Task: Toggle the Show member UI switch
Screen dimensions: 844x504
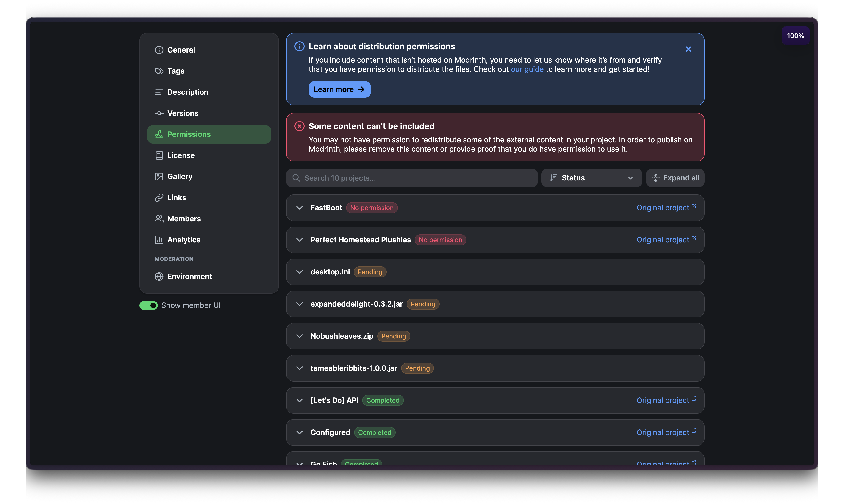Action: coord(148,305)
